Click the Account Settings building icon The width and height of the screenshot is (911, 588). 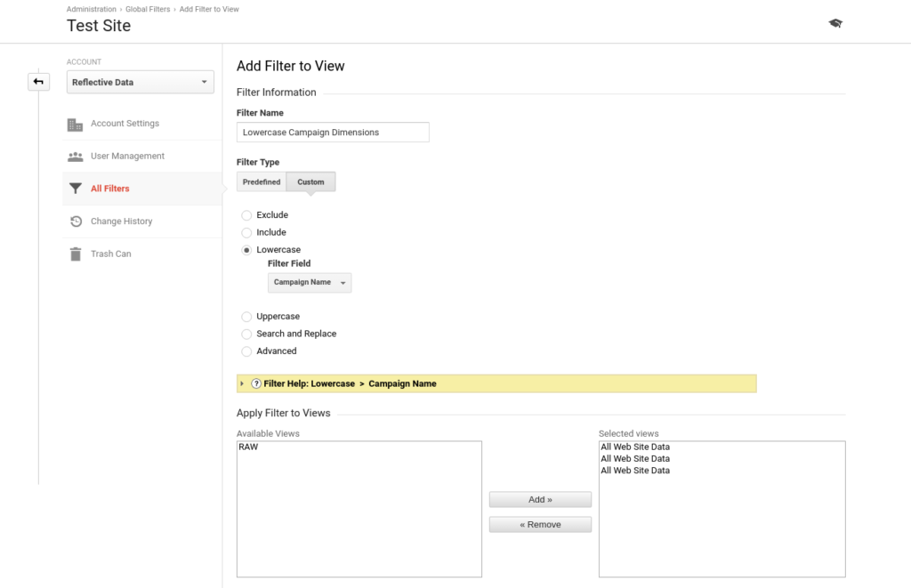[76, 124]
